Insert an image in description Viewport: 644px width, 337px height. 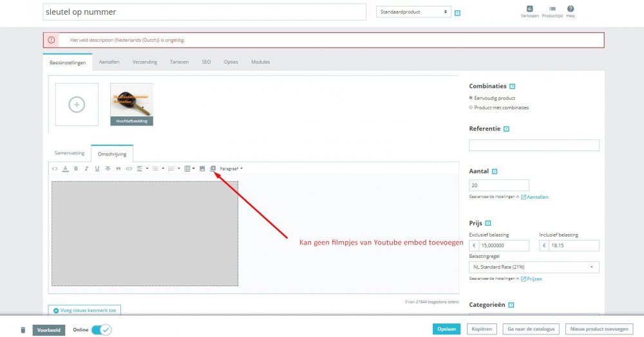click(x=202, y=168)
